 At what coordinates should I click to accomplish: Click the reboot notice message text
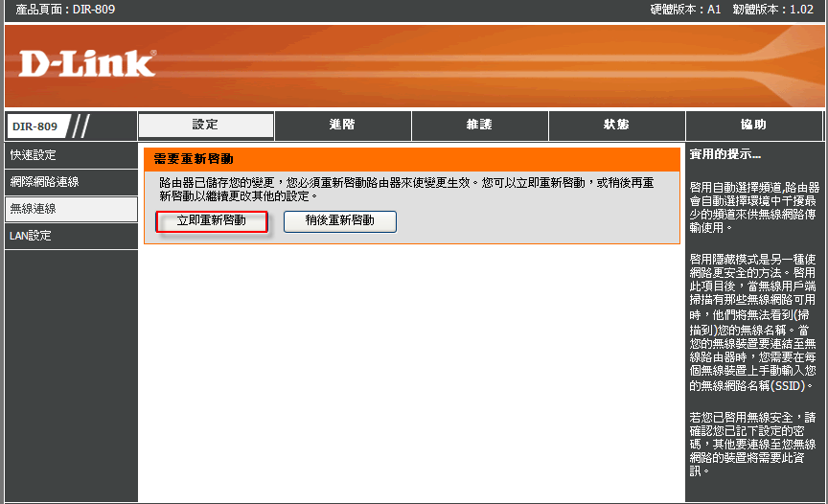pos(407,189)
